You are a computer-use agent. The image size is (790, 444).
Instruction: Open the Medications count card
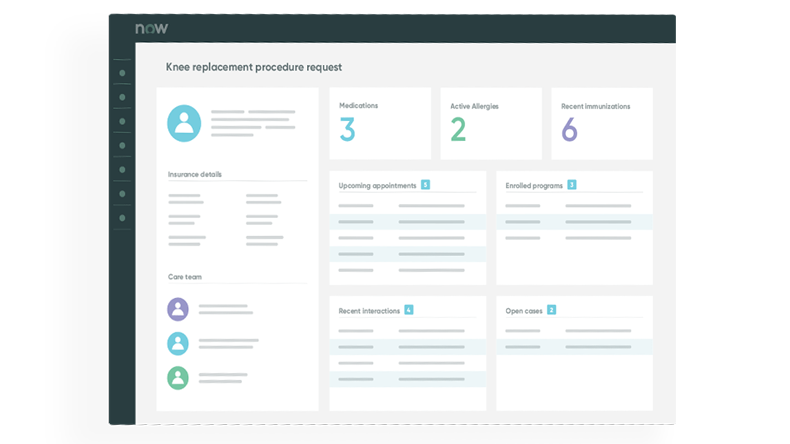380,123
